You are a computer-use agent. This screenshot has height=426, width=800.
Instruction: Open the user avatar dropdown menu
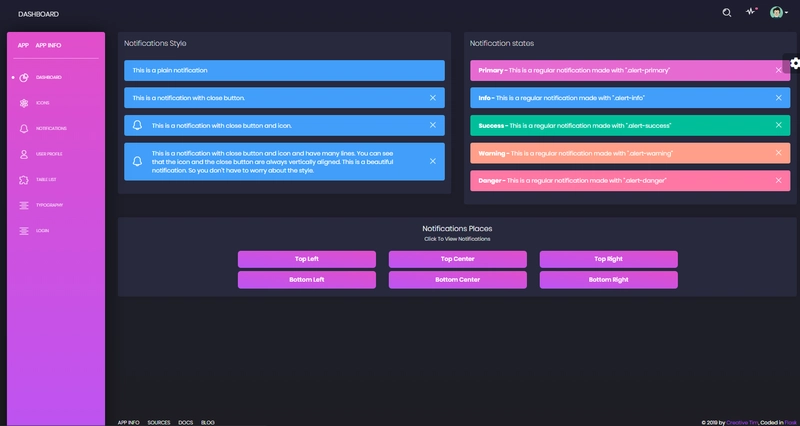[779, 12]
